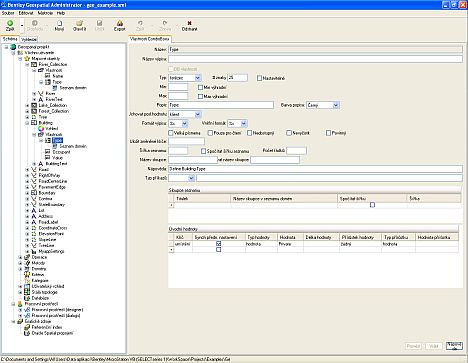Select the Kritéria tree node
This screenshot has width=468, height=363.
point(38,274)
